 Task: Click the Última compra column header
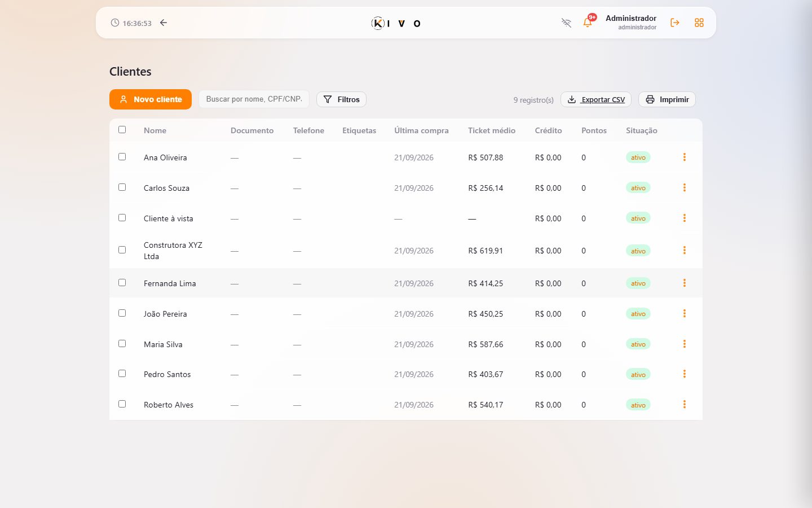(421, 130)
